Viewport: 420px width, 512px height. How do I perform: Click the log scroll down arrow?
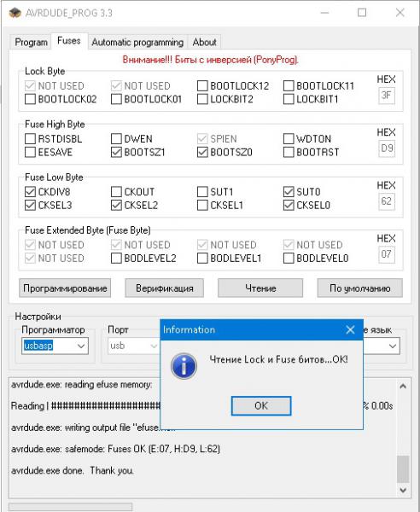(x=403, y=490)
